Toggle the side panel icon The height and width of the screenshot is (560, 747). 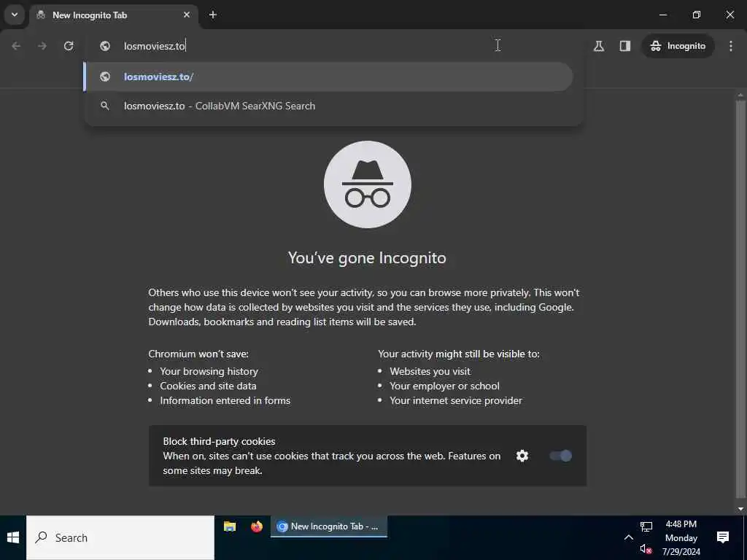625,46
